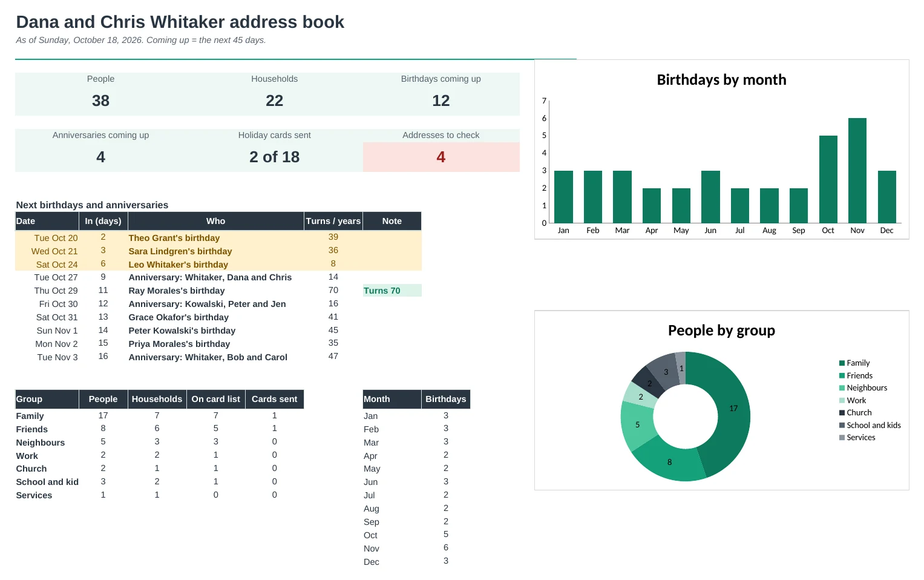This screenshot has height=580, width=924.
Task: Click 'Theo Grant's birthday' row
Action: [218, 238]
